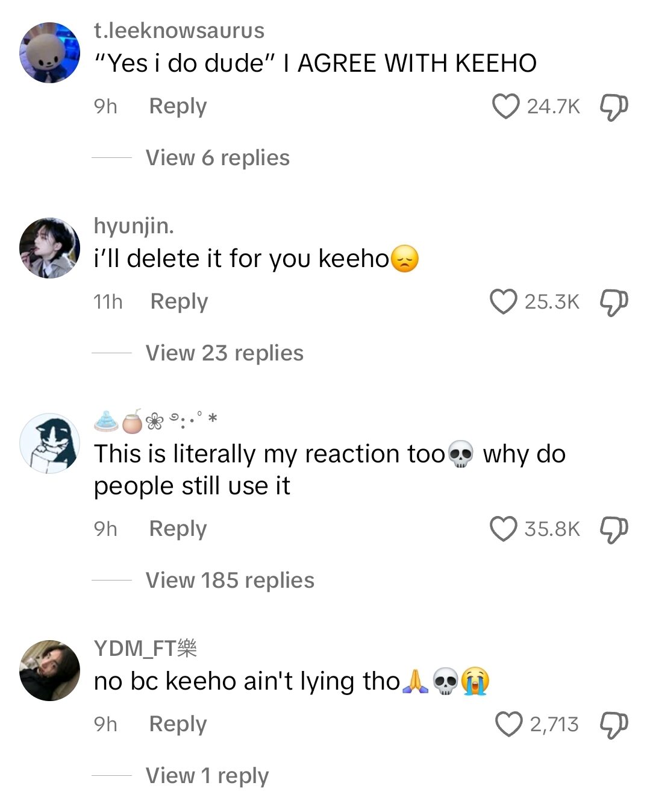
Task: Show the 23 replies under hyunjin.'s comment
Action: click(223, 353)
